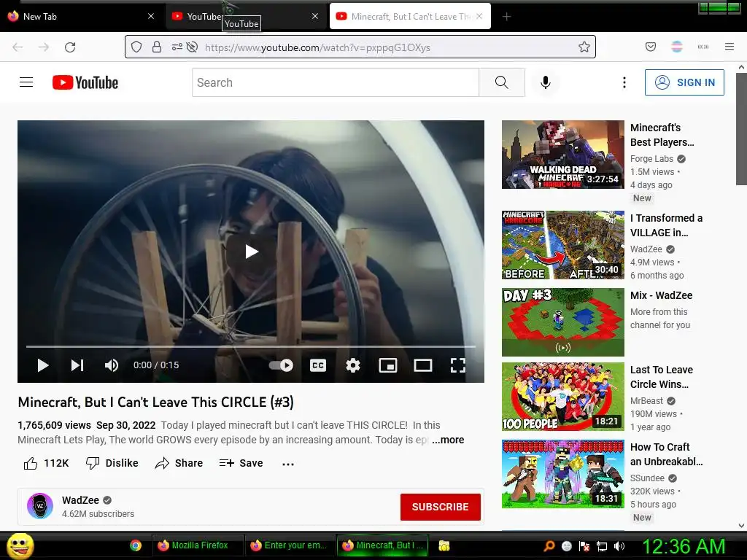Subscribe to WadZee channel

(440, 507)
